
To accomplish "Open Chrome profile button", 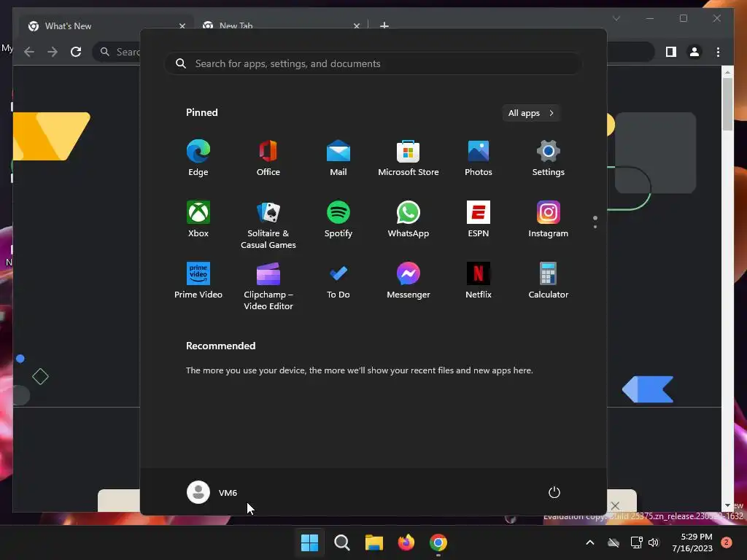I will (694, 52).
